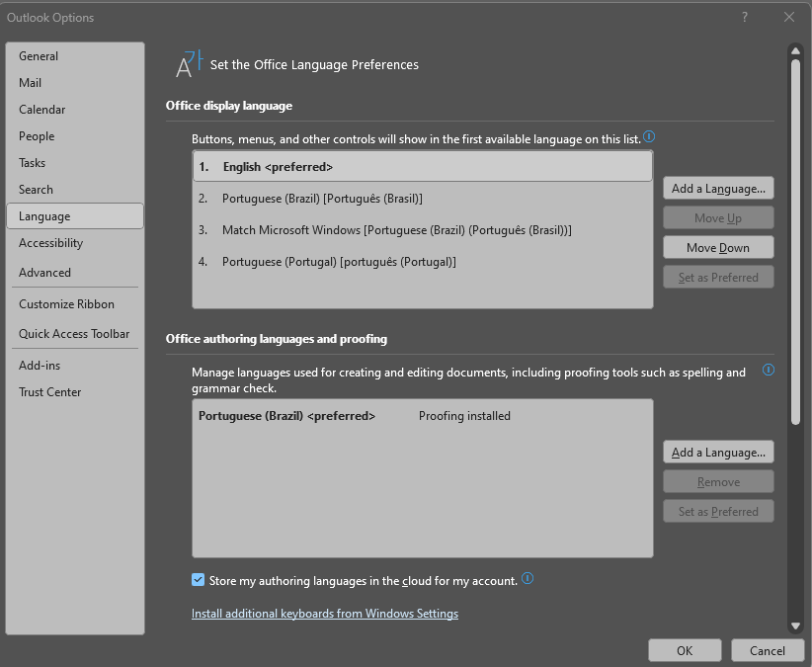Screen dimensions: 812x667
Task: Go to Accessibility options
Action: [50, 243]
